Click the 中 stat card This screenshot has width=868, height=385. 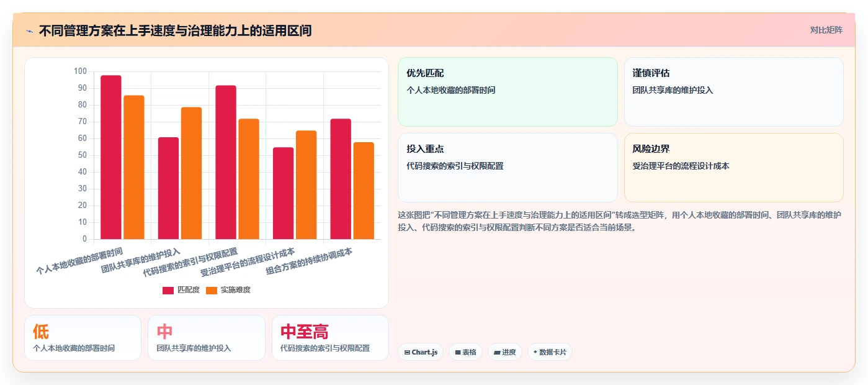(206, 338)
